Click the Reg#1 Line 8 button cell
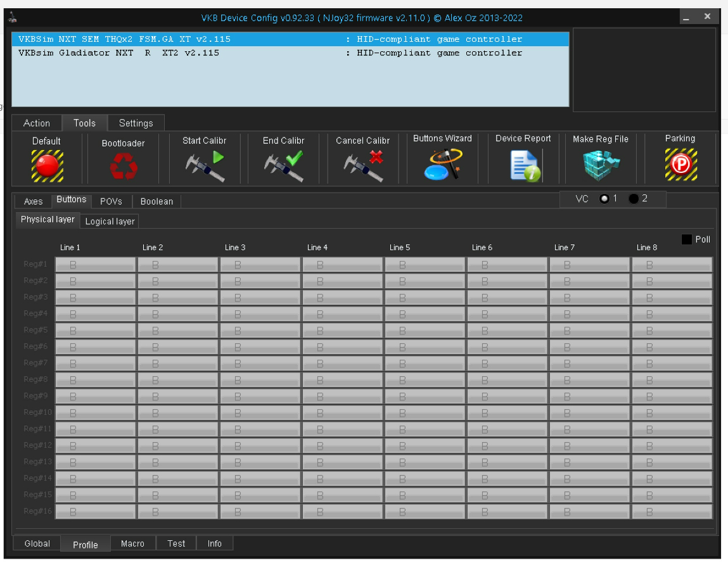 (672, 265)
